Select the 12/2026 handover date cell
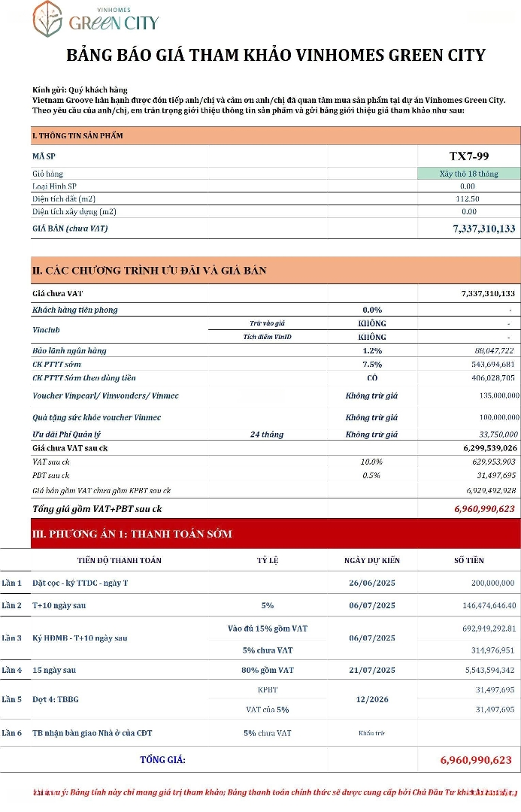This screenshot has width=521, height=812. (371, 699)
